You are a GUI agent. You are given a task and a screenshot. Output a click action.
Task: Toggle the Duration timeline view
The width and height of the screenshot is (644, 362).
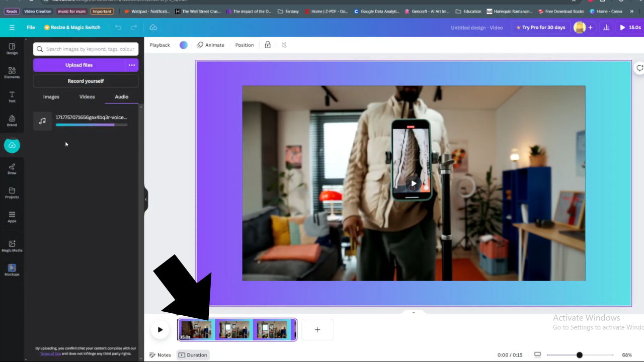click(193, 355)
